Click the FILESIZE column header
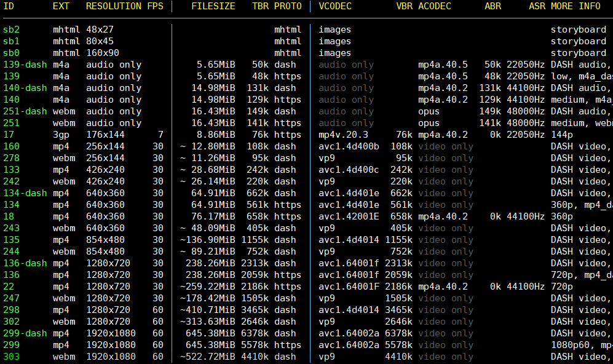The height and width of the screenshot is (364, 613). [x=213, y=6]
